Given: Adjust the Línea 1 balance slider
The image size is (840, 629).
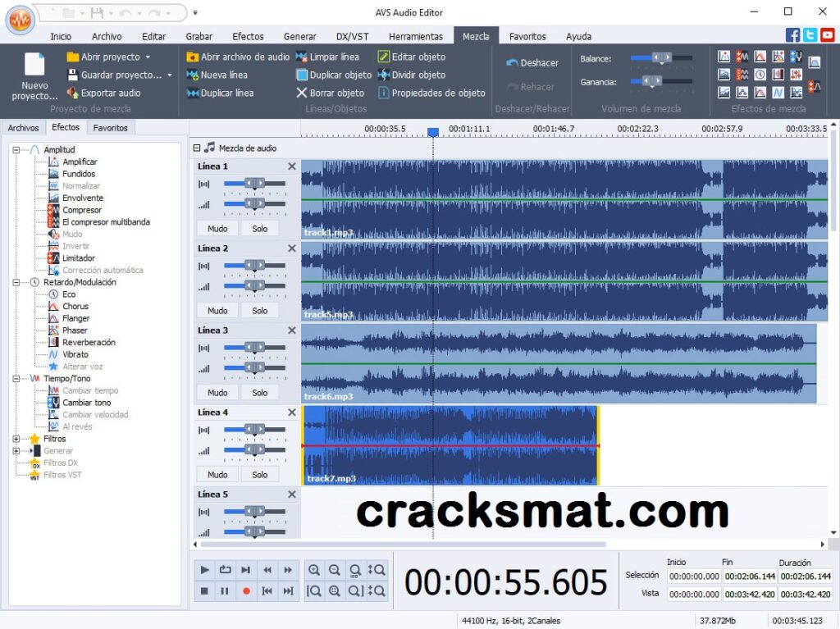Looking at the screenshot, I should [x=254, y=184].
